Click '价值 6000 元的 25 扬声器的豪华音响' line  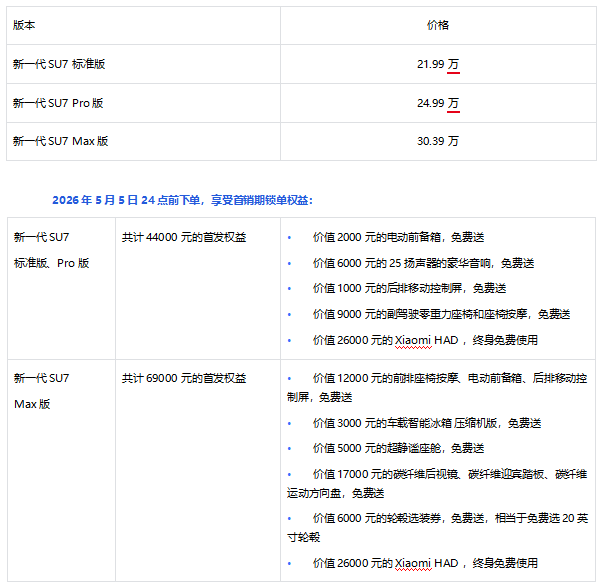click(x=423, y=263)
